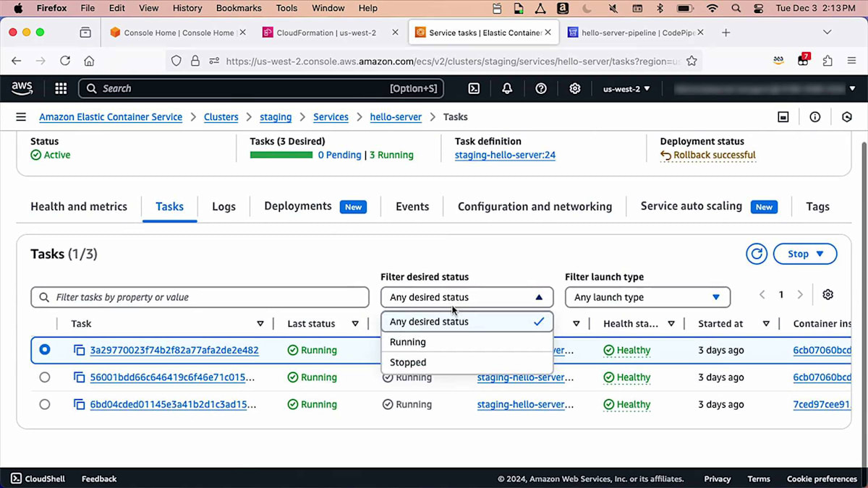This screenshot has height=488, width=868.
Task: Choose Running in the status filter
Action: [467, 342]
